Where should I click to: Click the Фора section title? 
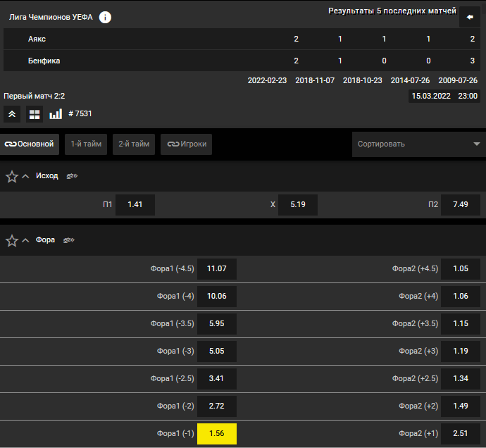45,239
